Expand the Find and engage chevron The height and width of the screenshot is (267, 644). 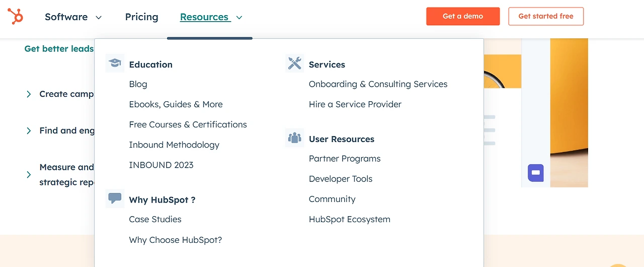point(29,131)
